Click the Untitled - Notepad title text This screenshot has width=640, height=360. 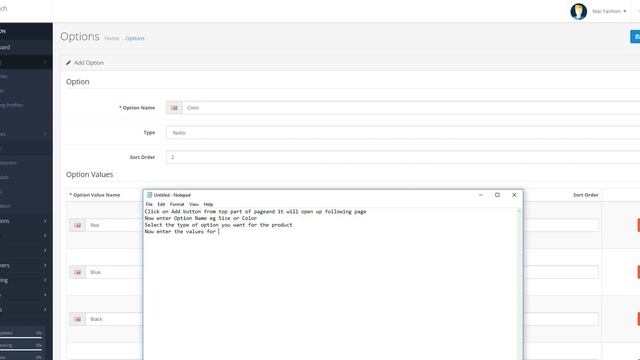click(172, 195)
